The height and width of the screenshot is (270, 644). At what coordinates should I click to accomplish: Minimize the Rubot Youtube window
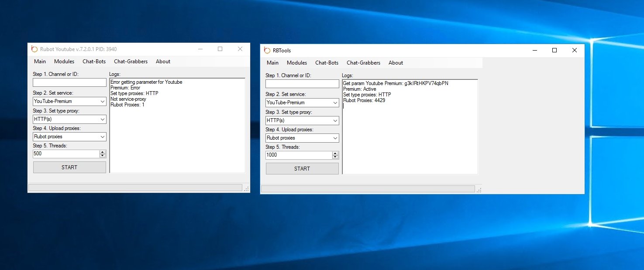click(x=200, y=49)
